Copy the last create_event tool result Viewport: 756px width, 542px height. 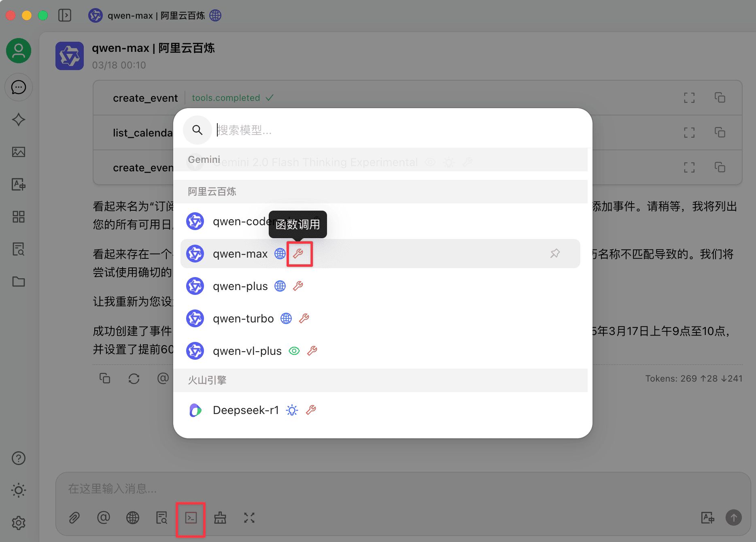(720, 167)
